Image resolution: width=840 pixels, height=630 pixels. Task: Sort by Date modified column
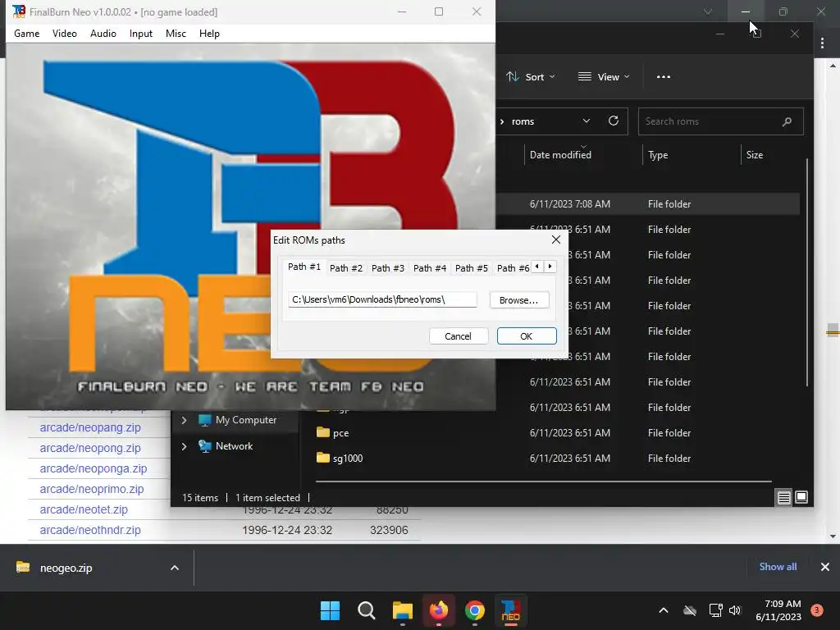tap(560, 155)
